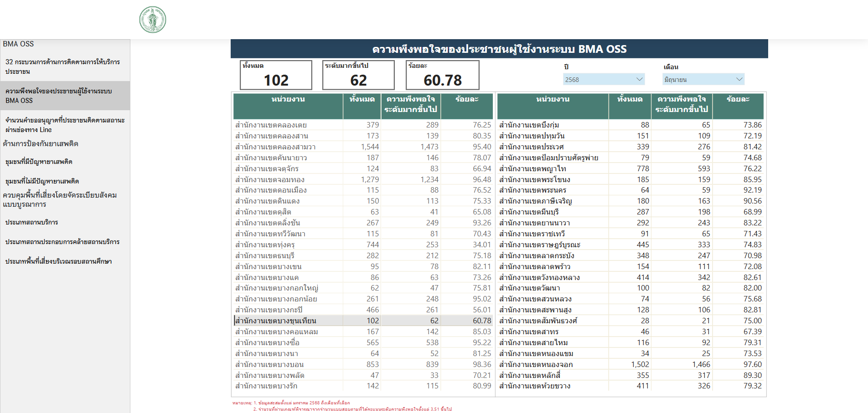Select the สำนักงานเขตบางกอกใหญ่ row name
Image resolution: width=868 pixels, height=413 pixels.
pyautogui.click(x=277, y=288)
